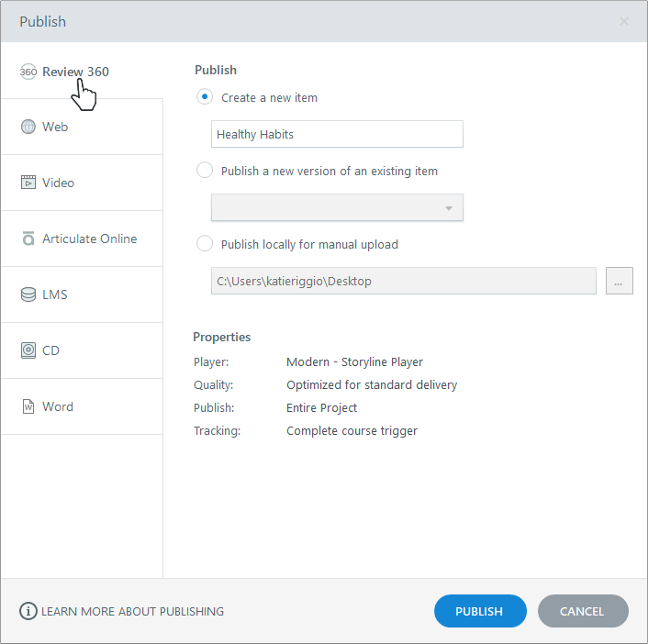The image size is (648, 644).
Task: Change quality: Optimized for standard delivery
Action: [x=372, y=384]
